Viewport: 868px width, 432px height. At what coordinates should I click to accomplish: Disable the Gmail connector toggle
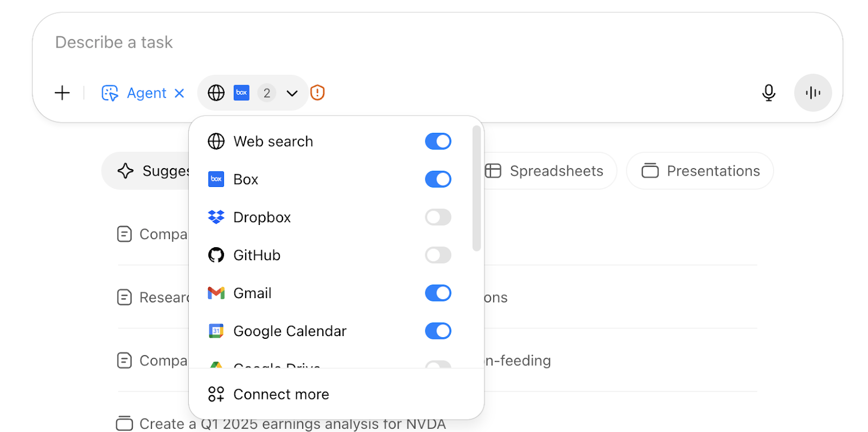[438, 293]
